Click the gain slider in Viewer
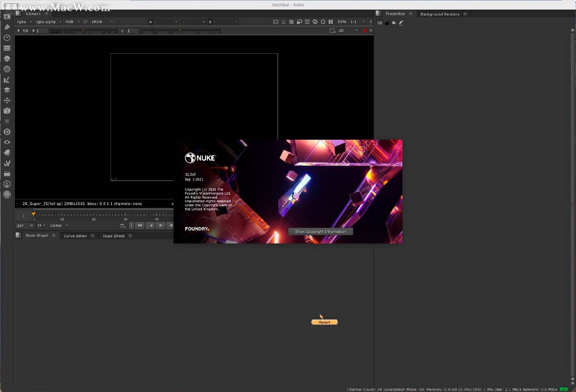This screenshot has height=392, width=576. click(x=84, y=31)
